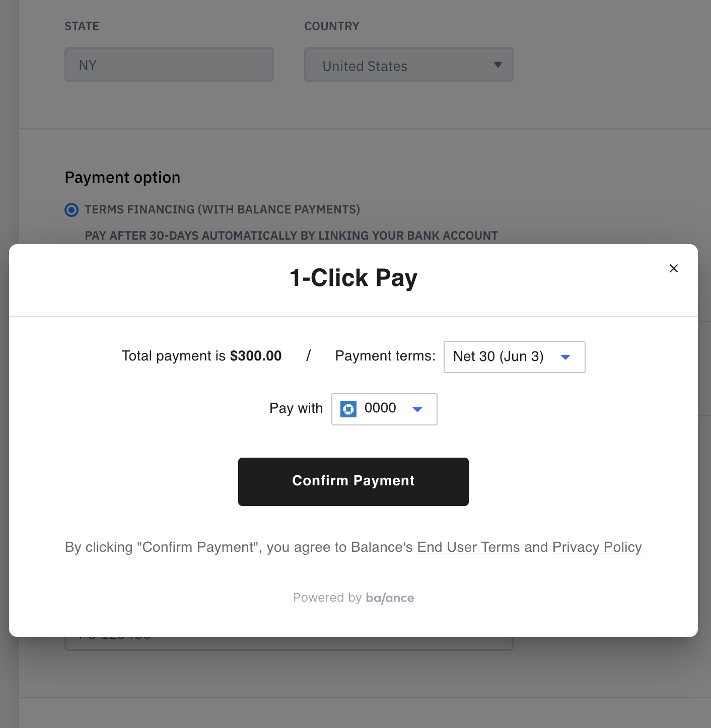Click the Payment terms dropdown arrow
Screen dimensions: 711x728
(565, 357)
